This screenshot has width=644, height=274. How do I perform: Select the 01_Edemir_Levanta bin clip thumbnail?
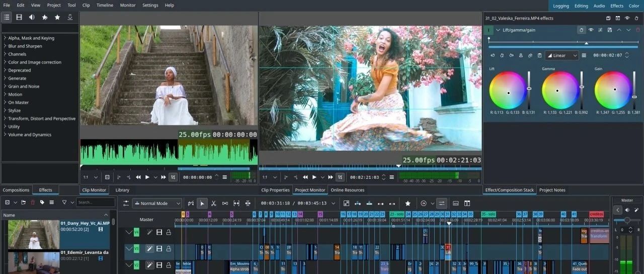pos(34,262)
